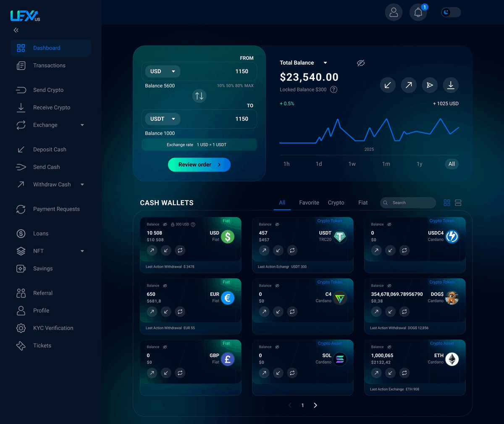Hide USD wallet balance
This screenshot has height=424, width=504.
coord(165,224)
